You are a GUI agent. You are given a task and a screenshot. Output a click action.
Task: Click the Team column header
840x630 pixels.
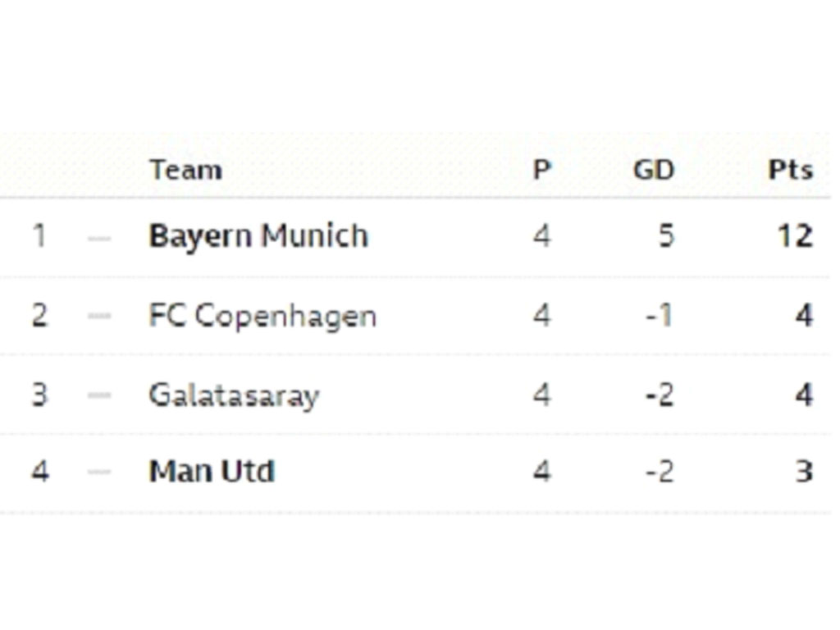(185, 170)
